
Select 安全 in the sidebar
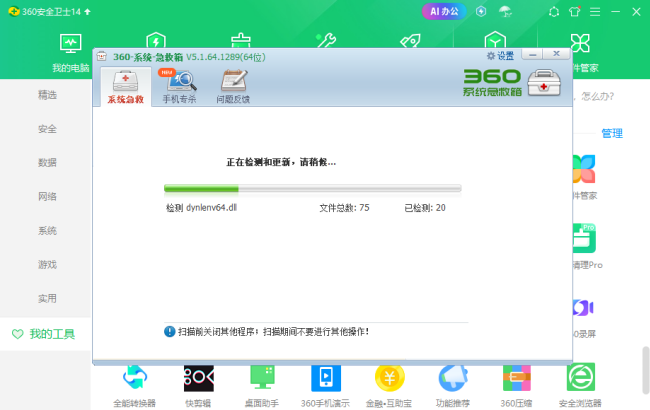click(47, 129)
